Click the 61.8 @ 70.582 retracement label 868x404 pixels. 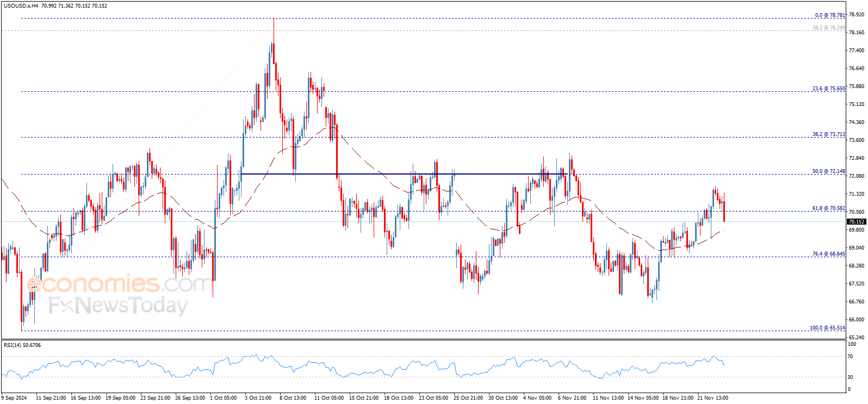[x=829, y=208]
